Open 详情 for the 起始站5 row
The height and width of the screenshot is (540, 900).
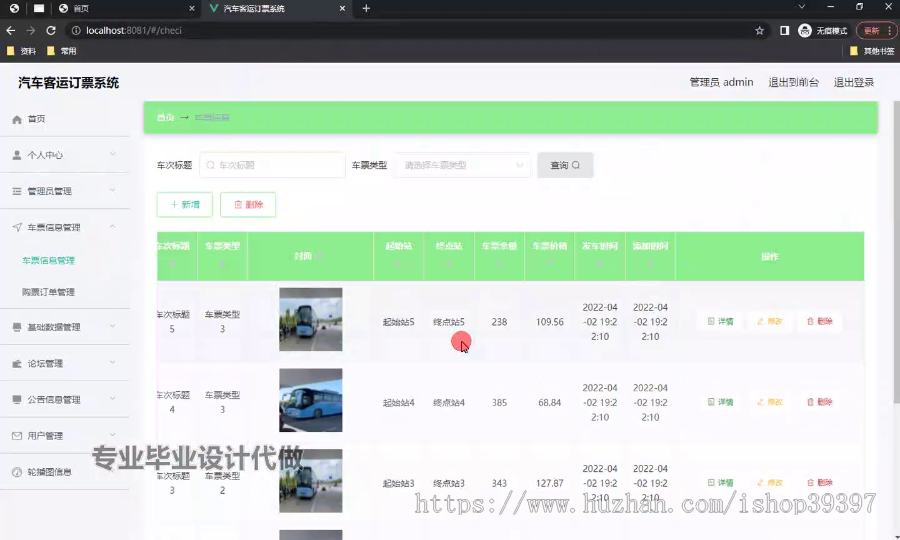(x=720, y=321)
